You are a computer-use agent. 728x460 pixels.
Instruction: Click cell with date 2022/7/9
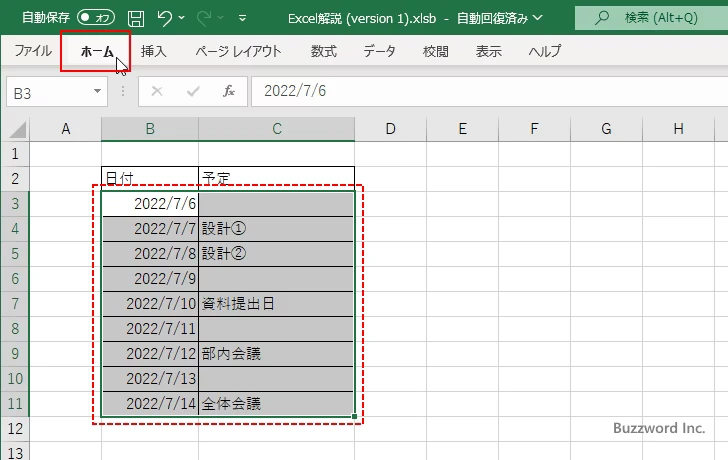click(150, 279)
